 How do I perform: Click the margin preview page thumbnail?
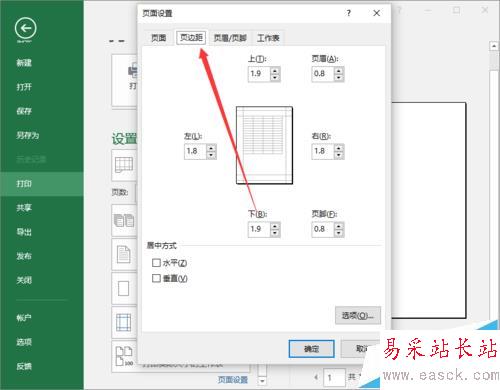(x=264, y=145)
